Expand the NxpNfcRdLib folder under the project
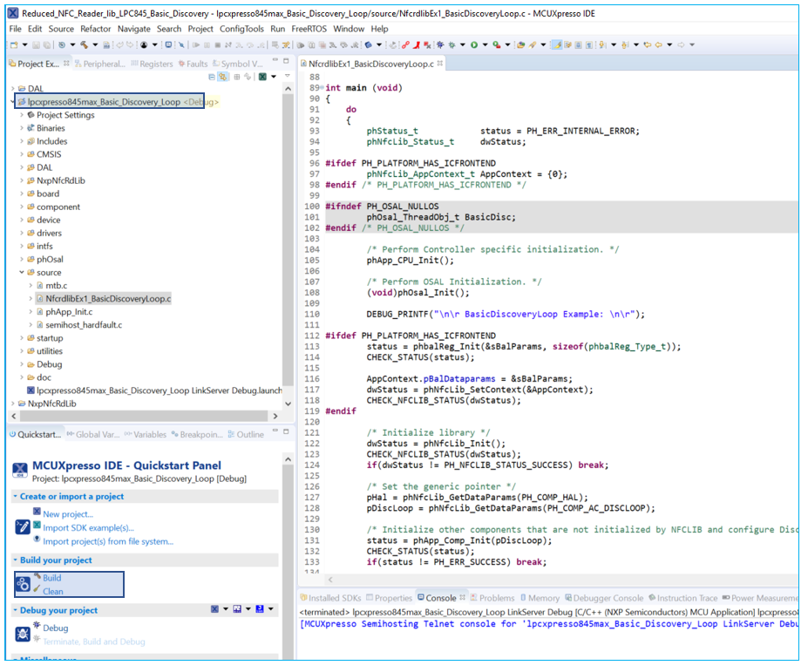The height and width of the screenshot is (672, 808). [x=22, y=180]
